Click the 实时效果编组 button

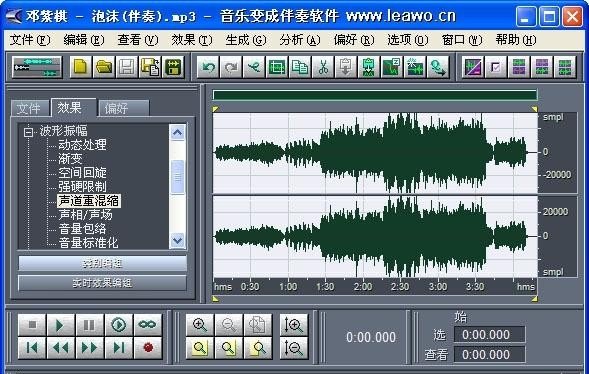point(102,283)
